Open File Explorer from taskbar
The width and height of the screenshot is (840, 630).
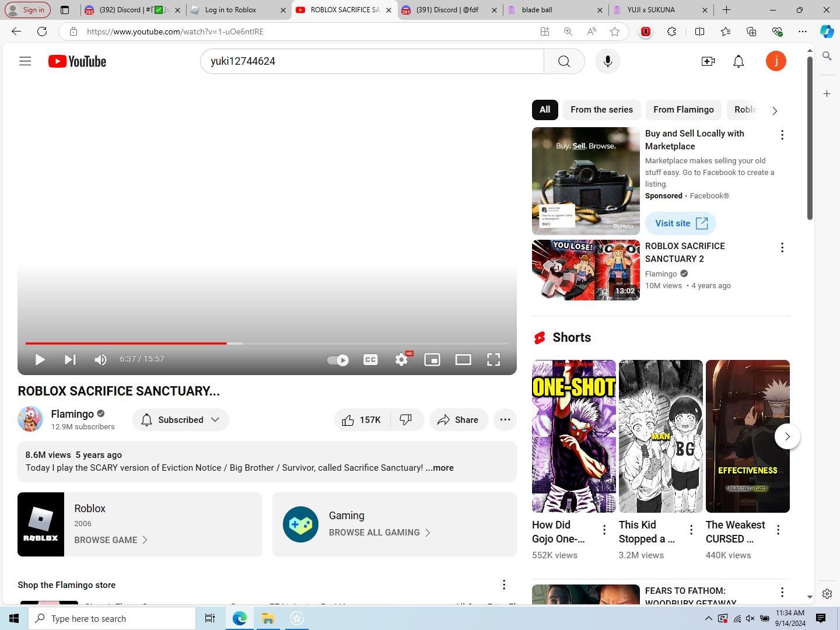tap(268, 618)
